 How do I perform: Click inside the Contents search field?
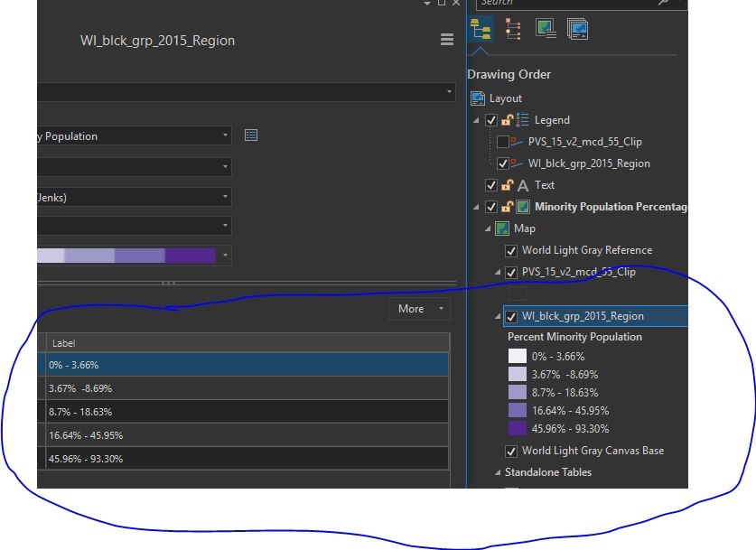click(566, 3)
